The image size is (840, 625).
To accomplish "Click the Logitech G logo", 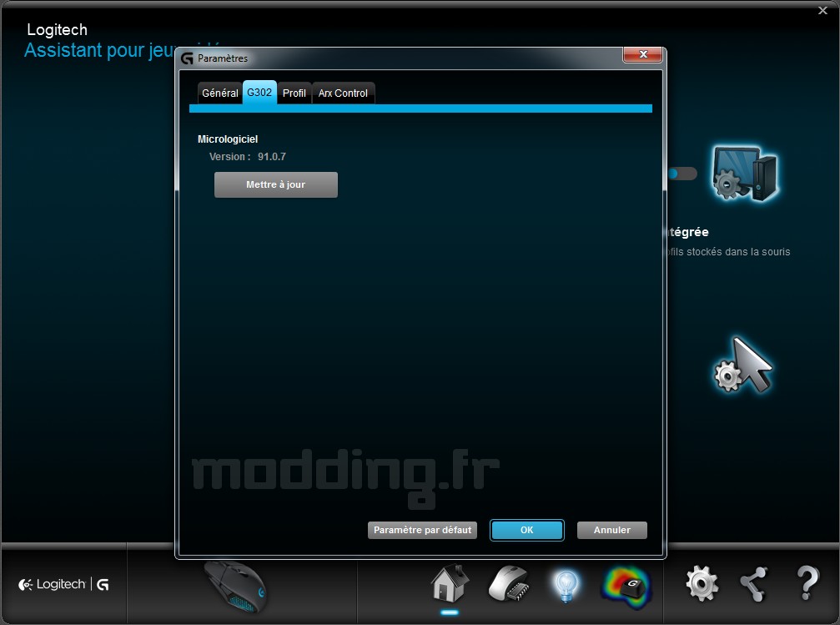I will tap(63, 584).
